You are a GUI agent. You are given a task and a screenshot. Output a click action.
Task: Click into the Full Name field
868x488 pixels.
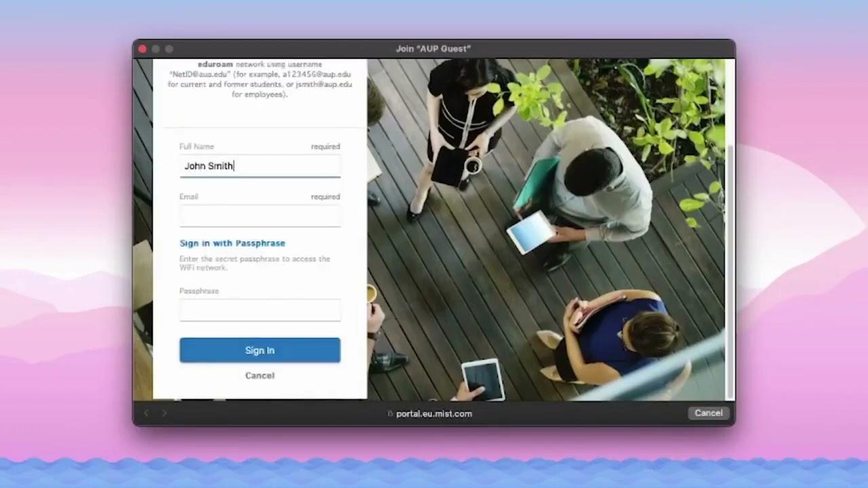(260, 166)
